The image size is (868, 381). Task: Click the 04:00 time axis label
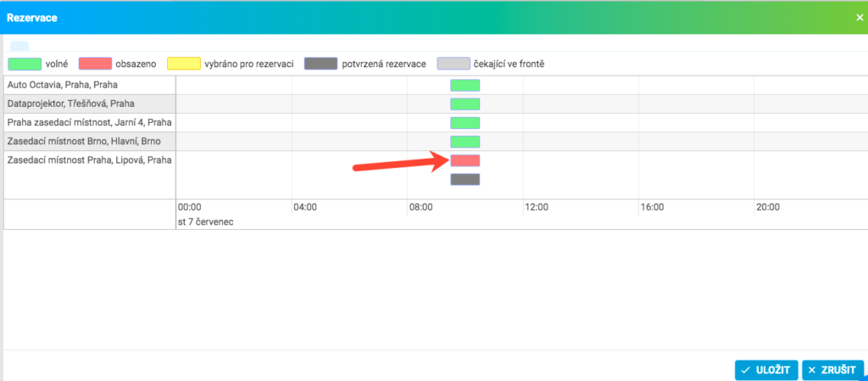(x=305, y=208)
